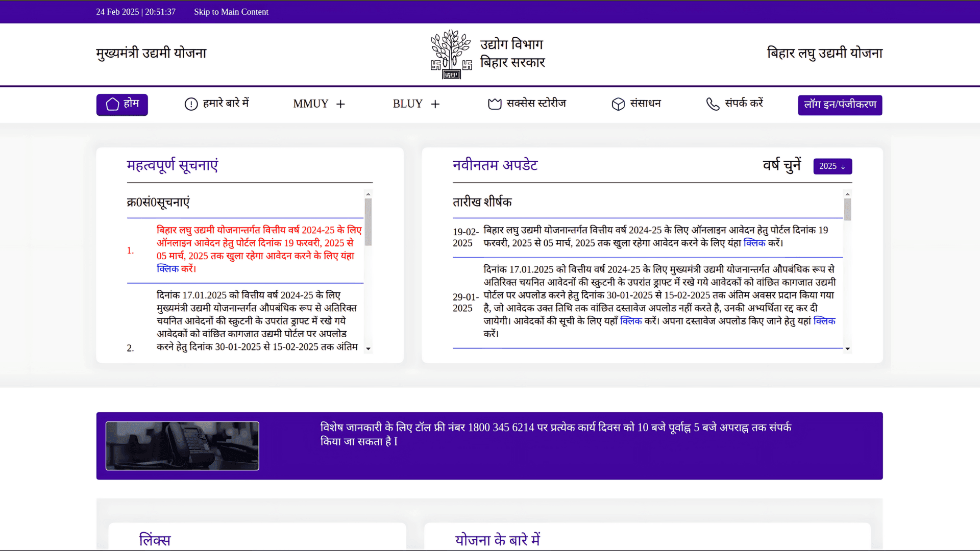Click the Bihar government tree emblem logo
The height and width of the screenshot is (551, 980).
pos(451,54)
